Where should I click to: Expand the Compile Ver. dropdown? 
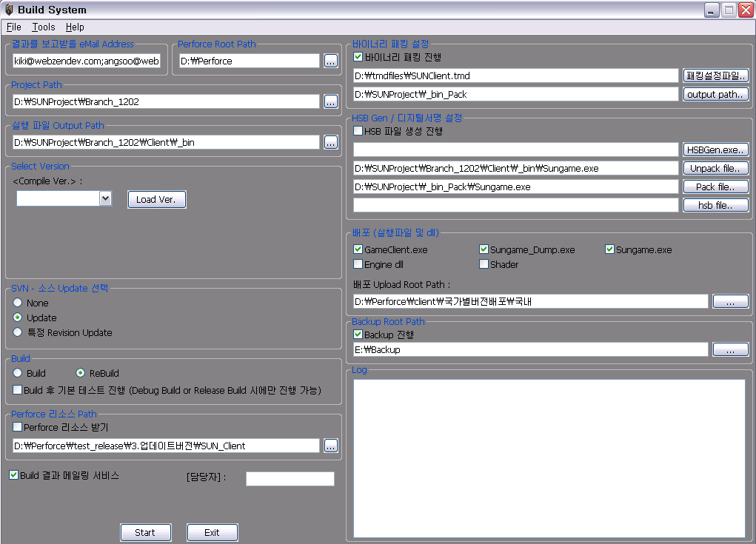(106, 198)
